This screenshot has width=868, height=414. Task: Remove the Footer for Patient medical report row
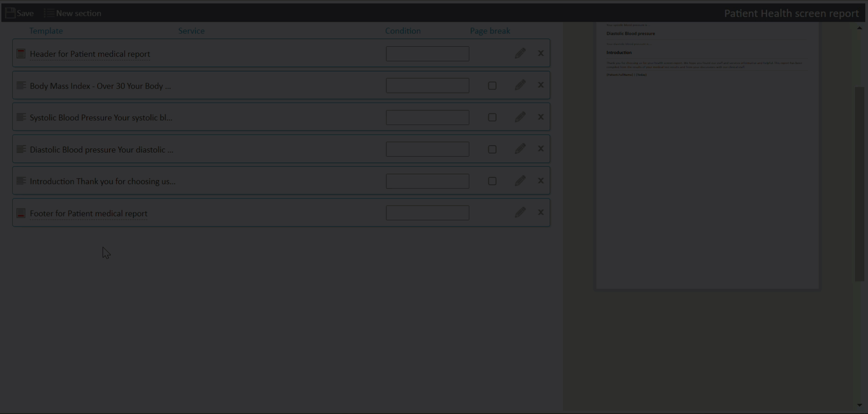(x=541, y=212)
